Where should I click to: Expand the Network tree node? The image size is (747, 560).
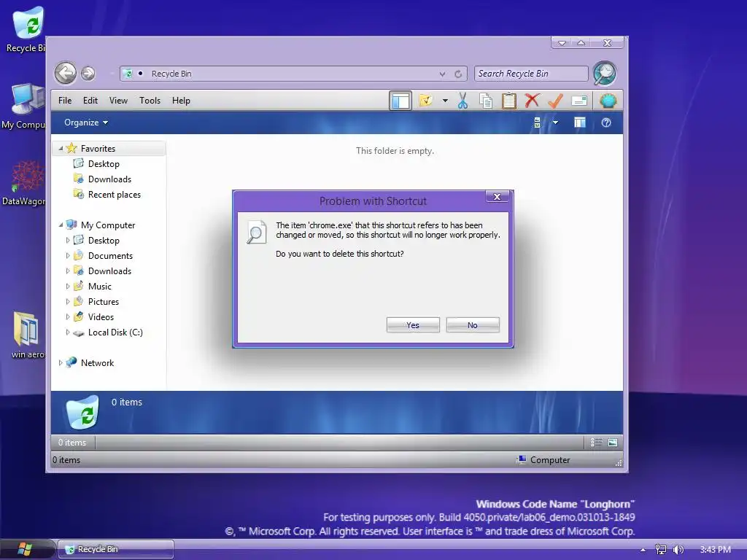click(61, 363)
